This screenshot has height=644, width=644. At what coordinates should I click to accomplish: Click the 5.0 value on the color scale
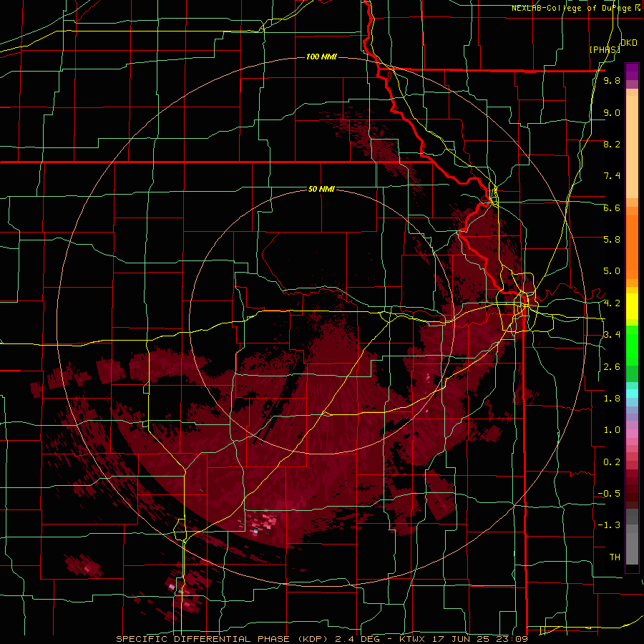612,271
